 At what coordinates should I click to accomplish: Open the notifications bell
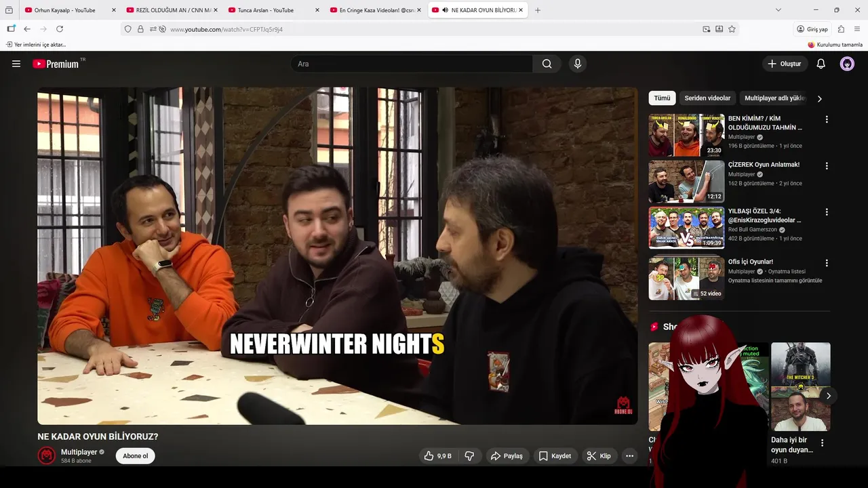[x=821, y=64]
